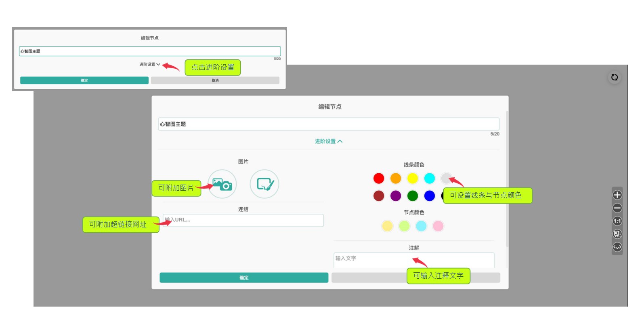
Task: Choose the pink node color
Action: tap(438, 226)
